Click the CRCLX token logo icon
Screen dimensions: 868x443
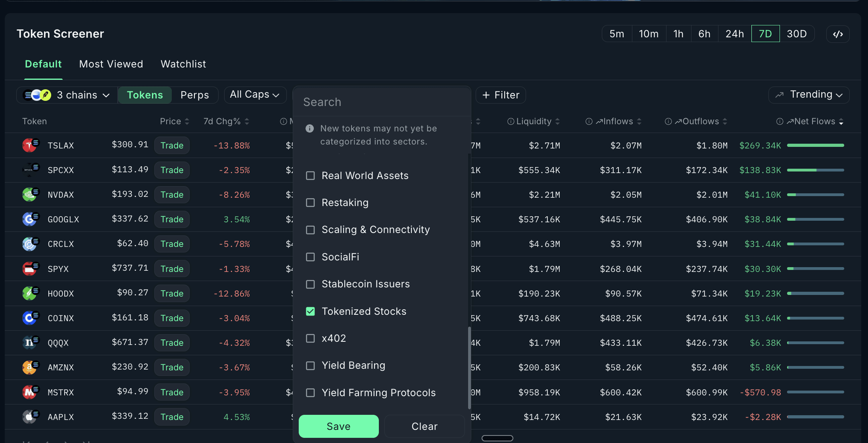click(x=30, y=244)
